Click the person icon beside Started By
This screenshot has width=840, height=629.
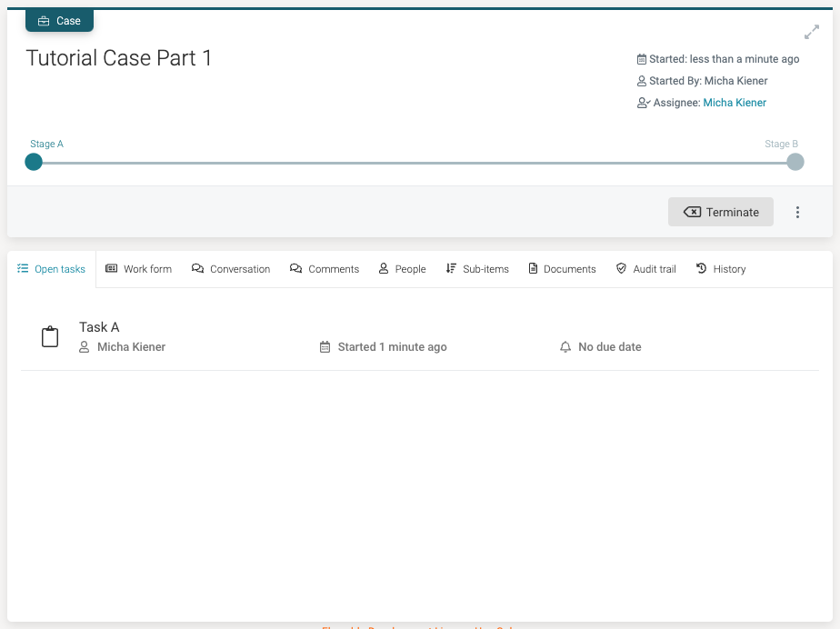642,81
